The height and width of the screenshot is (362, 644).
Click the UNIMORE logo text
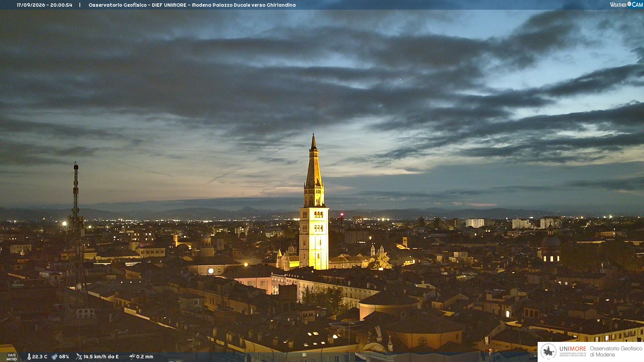pyautogui.click(x=573, y=351)
